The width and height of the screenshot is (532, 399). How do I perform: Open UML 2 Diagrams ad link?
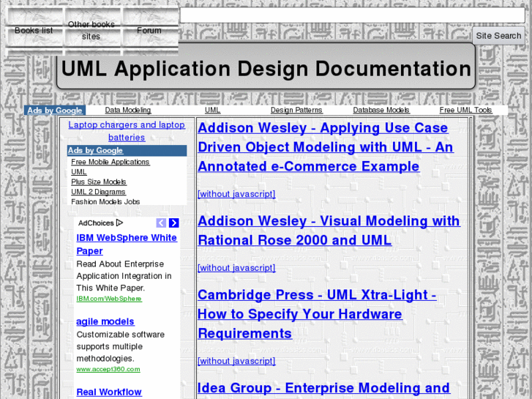(x=98, y=192)
